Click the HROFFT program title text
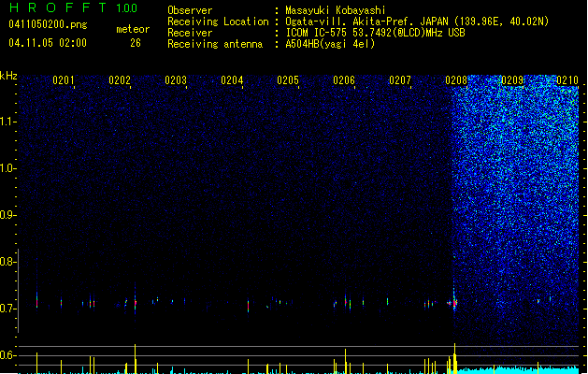This screenshot has height=374, width=588. click(59, 7)
